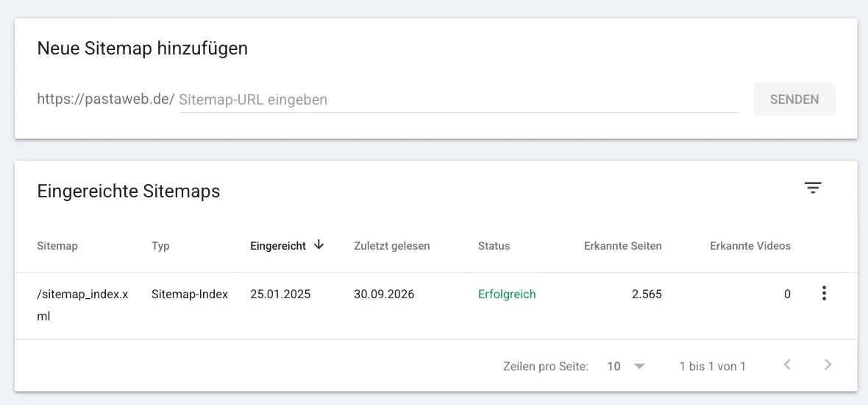The height and width of the screenshot is (405, 868).
Task: Click the sort arrow beside Eingereicht
Action: (x=319, y=245)
